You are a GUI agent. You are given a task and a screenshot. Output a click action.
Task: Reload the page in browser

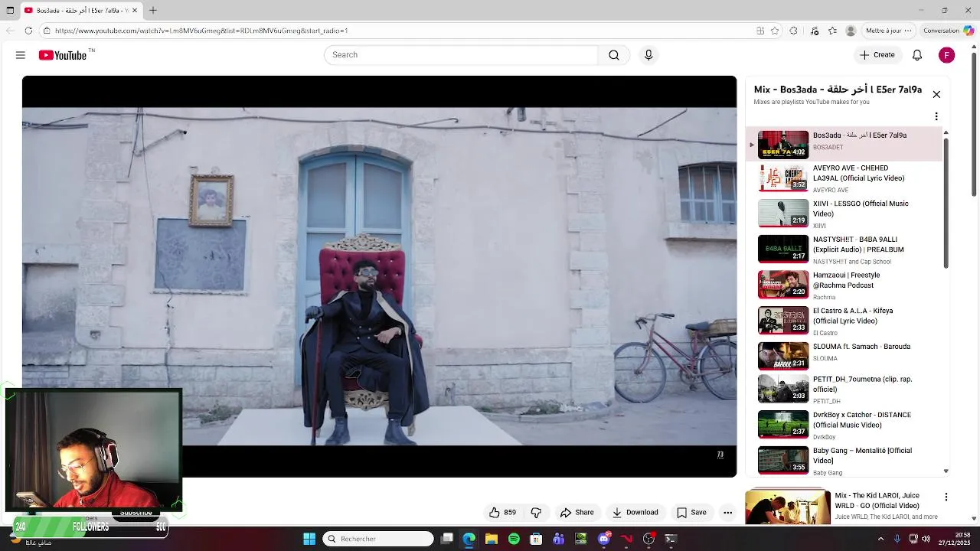tap(28, 31)
